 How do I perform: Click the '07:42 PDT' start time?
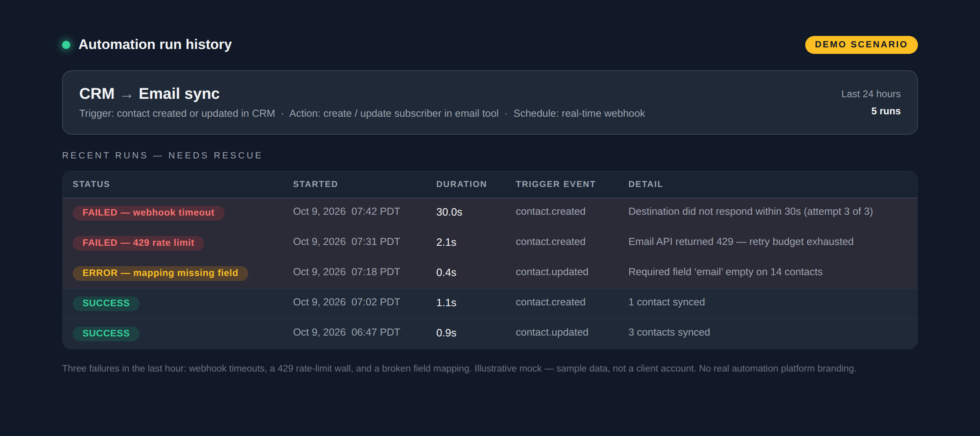coord(376,211)
